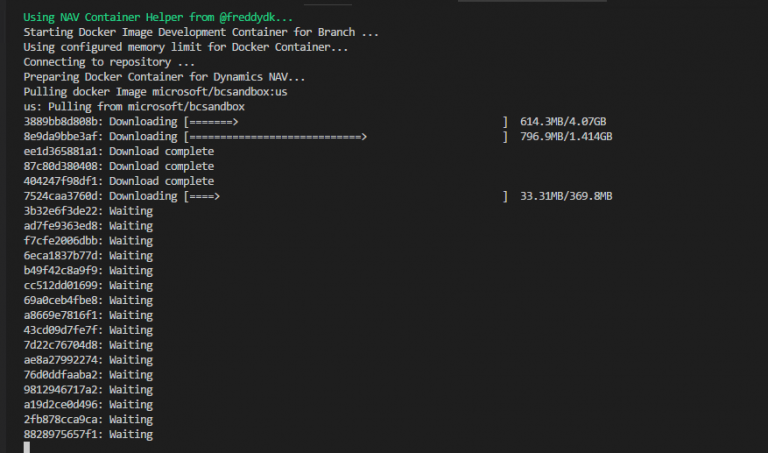
Task: Click the '8828975657f1: Waiting' line
Action: click(88, 435)
